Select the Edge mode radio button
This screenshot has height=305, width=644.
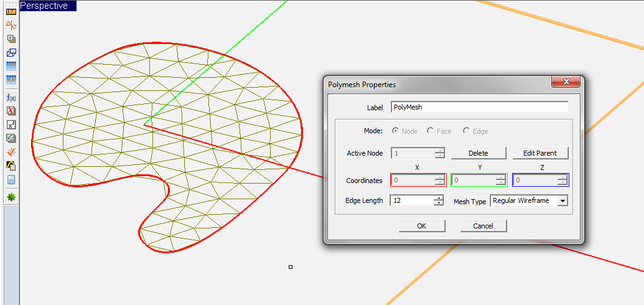pyautogui.click(x=466, y=131)
